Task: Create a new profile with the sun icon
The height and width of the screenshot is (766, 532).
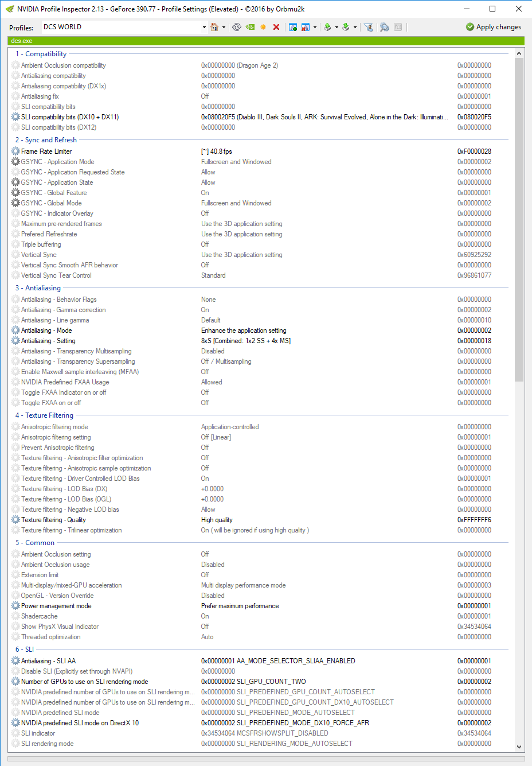Action: pyautogui.click(x=263, y=27)
